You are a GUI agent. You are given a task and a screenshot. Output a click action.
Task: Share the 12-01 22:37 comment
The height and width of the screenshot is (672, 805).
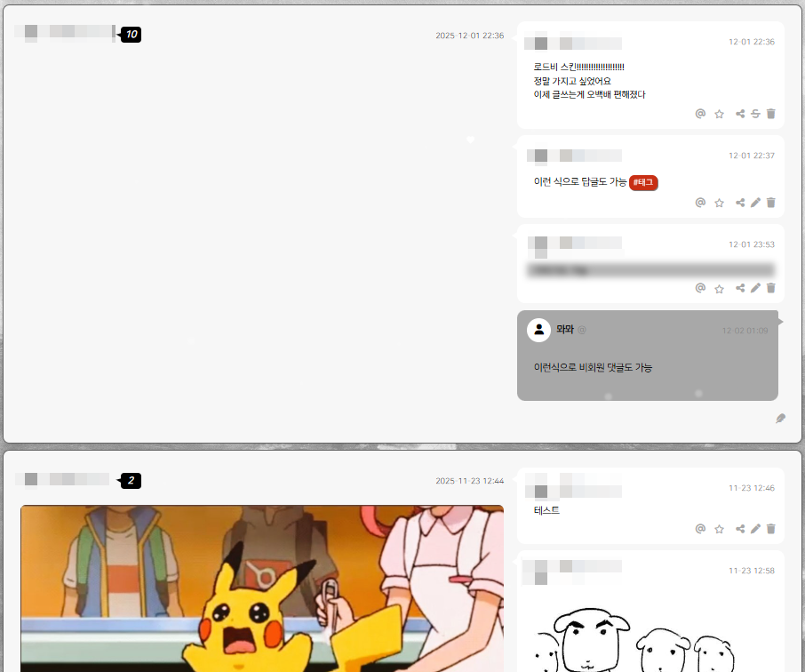(740, 203)
